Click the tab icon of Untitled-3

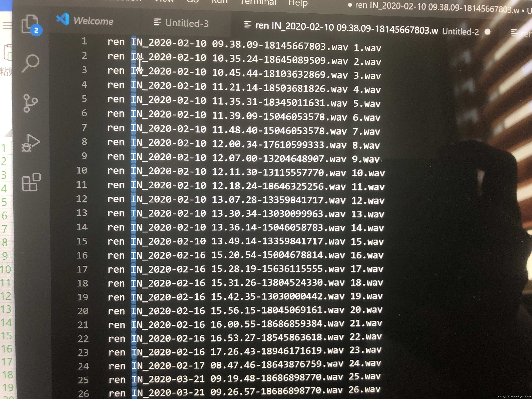(x=157, y=22)
